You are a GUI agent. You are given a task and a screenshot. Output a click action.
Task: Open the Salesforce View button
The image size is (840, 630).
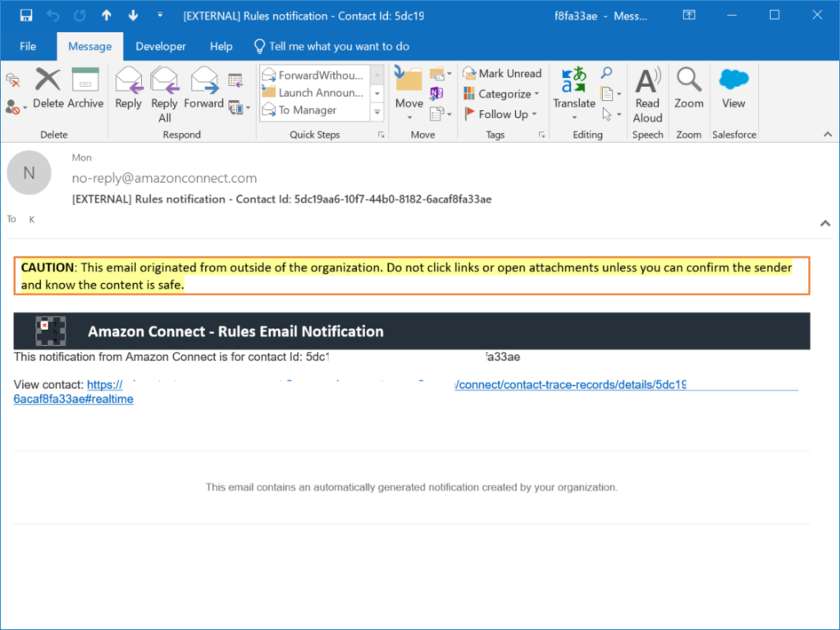coord(733,89)
